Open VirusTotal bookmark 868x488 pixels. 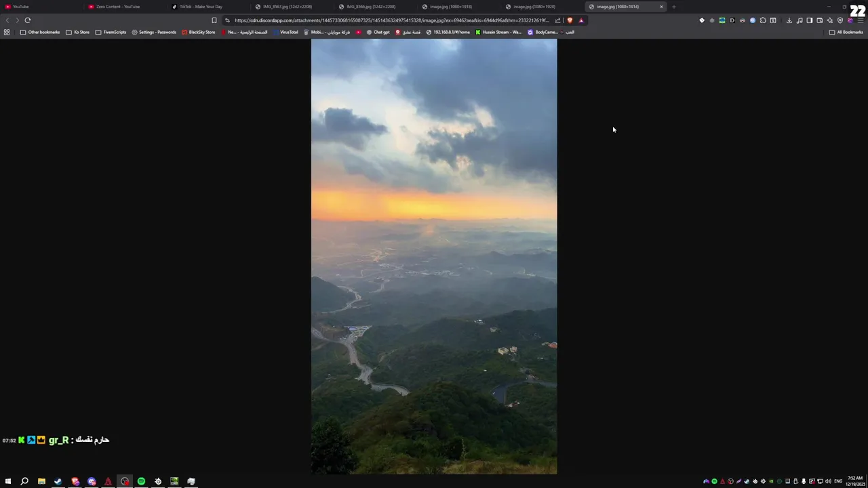point(285,32)
